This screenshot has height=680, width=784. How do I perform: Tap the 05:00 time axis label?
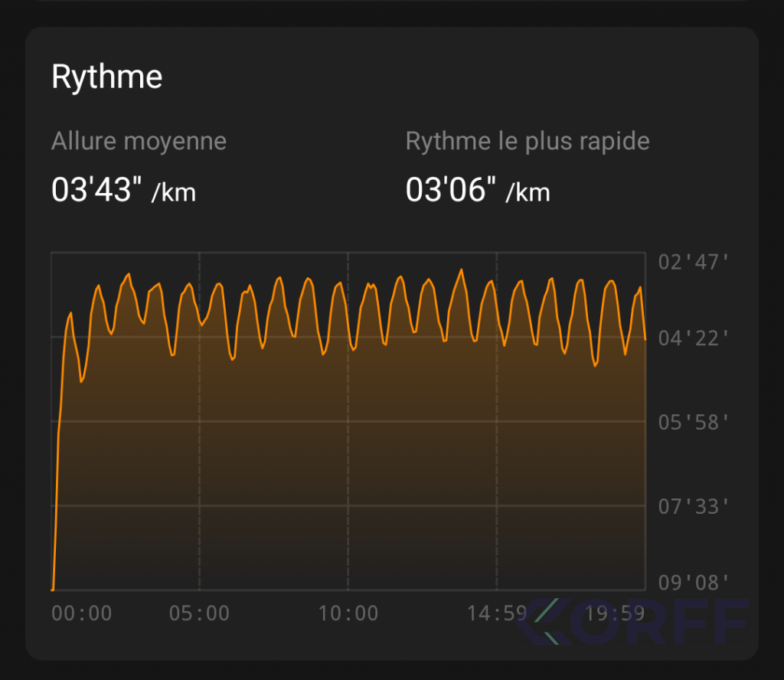coord(199,613)
